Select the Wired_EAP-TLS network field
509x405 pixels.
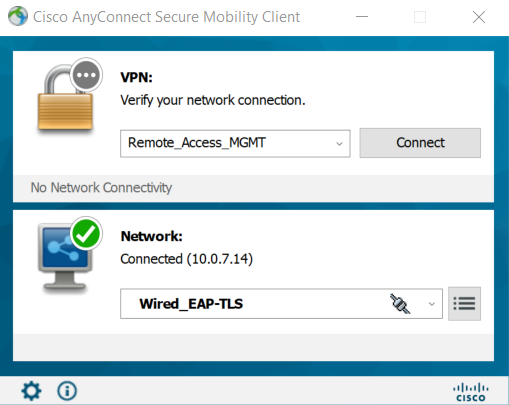(x=281, y=304)
